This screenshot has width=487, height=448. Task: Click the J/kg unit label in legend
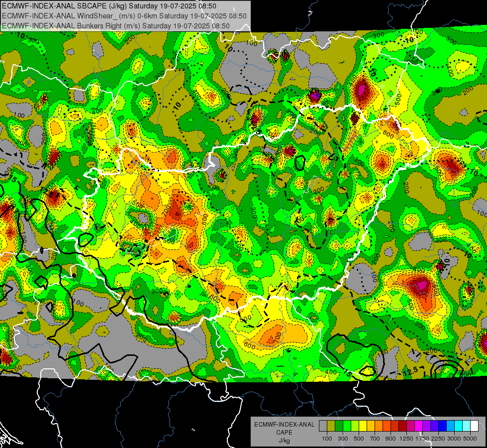pos(284,441)
